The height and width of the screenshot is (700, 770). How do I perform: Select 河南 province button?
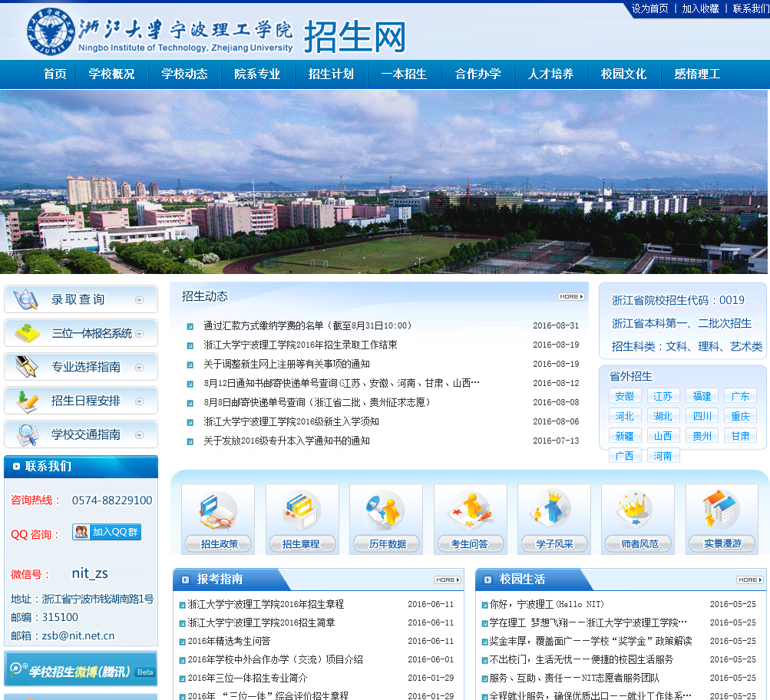(x=663, y=456)
